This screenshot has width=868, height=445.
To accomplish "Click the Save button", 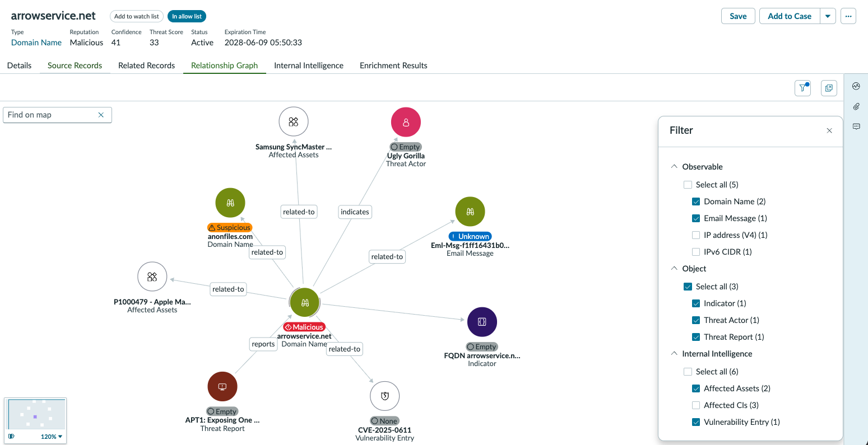I will [738, 16].
